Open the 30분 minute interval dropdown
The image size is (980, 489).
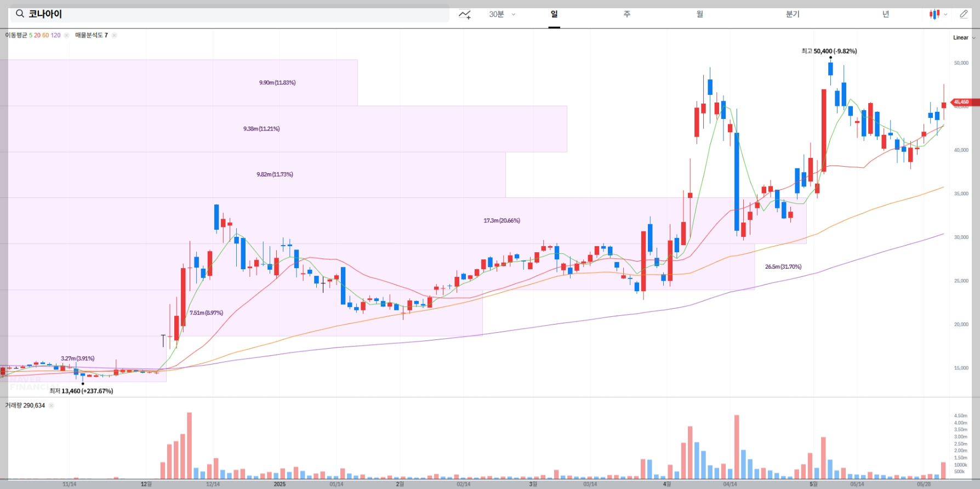[x=502, y=14]
